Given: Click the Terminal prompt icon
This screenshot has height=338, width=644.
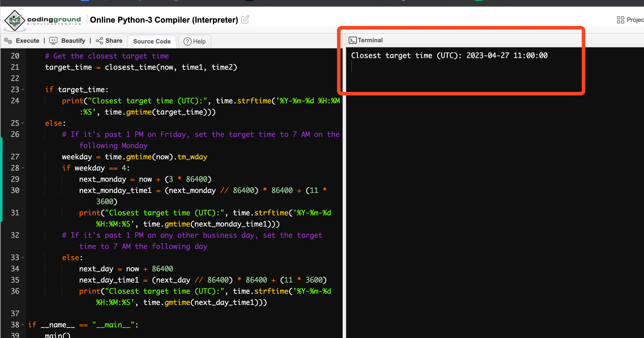Looking at the screenshot, I should 352,40.
